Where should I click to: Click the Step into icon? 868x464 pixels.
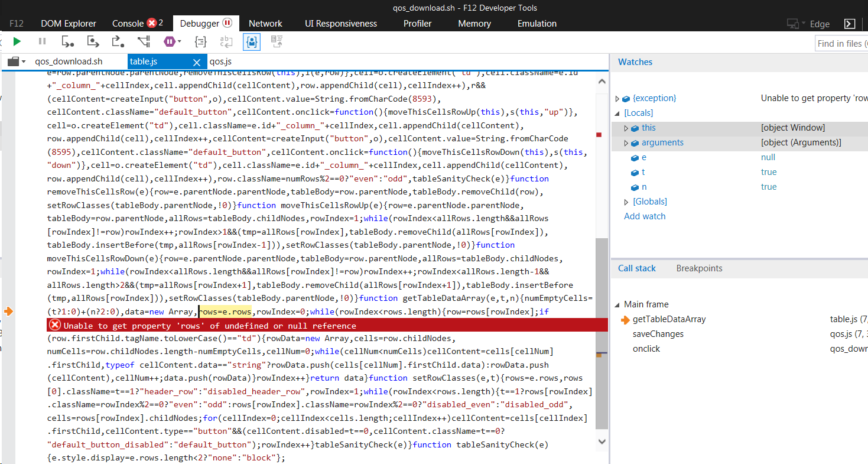67,41
